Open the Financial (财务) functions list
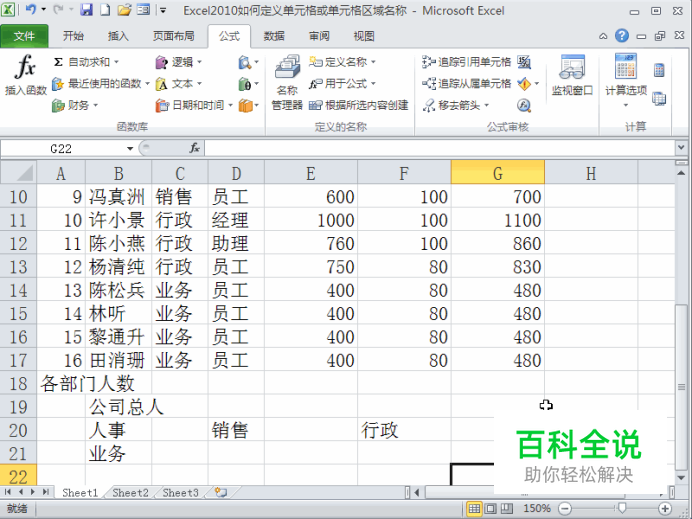 point(75,105)
